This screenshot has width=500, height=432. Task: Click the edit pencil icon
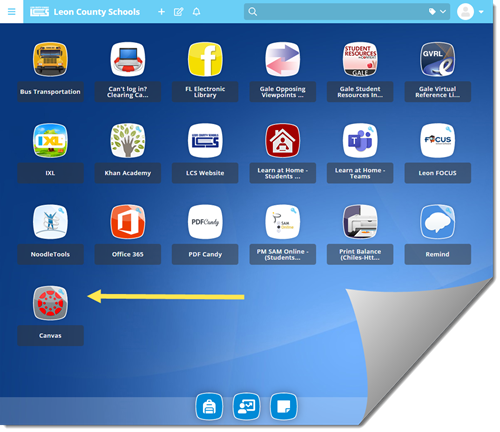(x=179, y=12)
